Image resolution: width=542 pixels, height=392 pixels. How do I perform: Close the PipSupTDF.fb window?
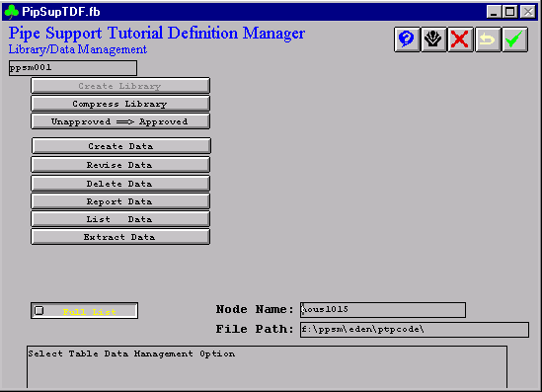coord(528,12)
